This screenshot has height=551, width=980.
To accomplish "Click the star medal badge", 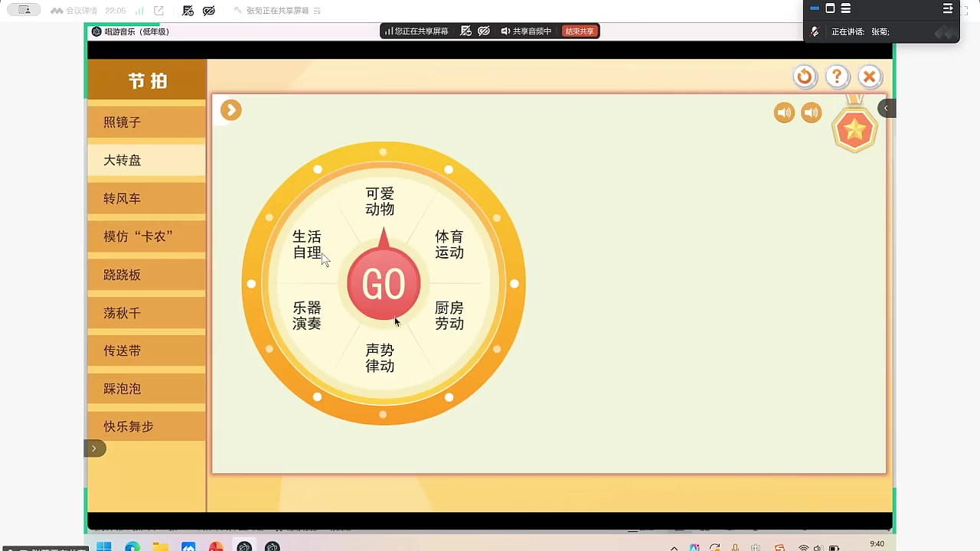I will coord(854,129).
